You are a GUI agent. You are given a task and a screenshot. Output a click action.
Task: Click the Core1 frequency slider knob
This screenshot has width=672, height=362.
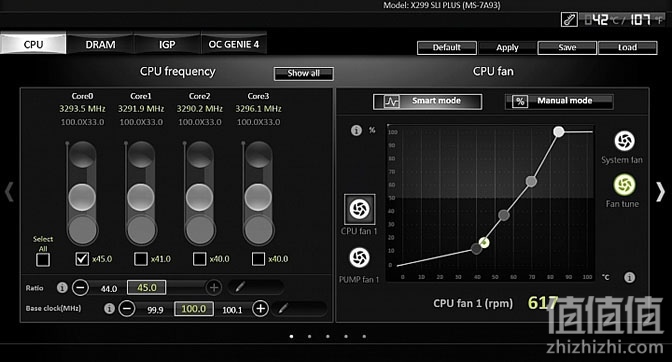click(141, 197)
